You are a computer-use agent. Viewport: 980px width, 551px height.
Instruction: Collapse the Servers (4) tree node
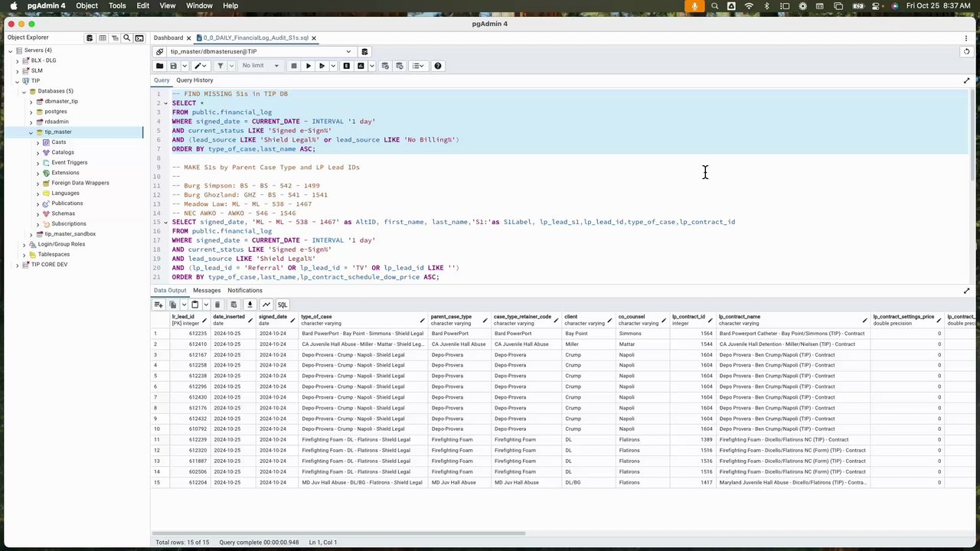click(x=11, y=51)
